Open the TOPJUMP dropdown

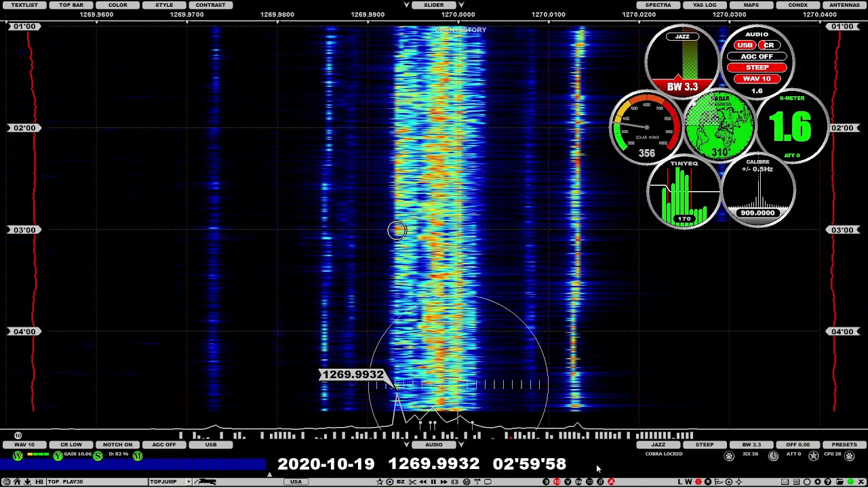(172, 482)
